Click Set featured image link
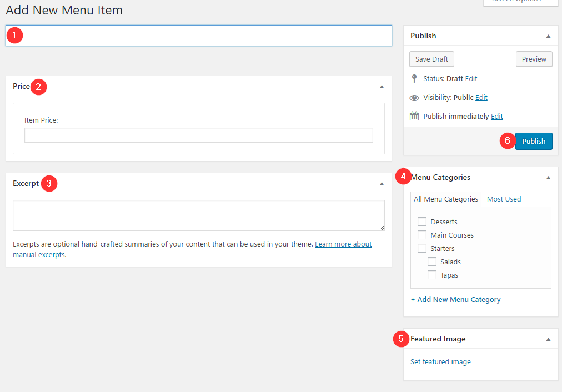Viewport: 562px width, 392px height. 440,362
